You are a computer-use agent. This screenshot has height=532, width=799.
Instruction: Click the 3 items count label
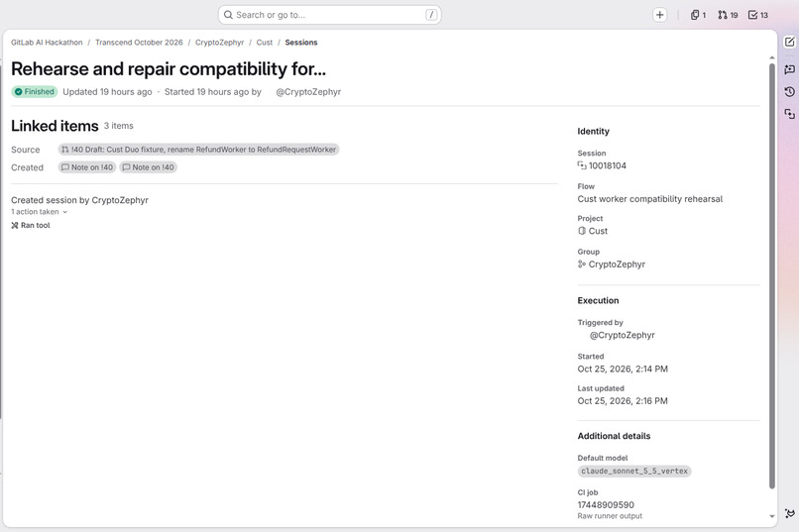click(119, 126)
